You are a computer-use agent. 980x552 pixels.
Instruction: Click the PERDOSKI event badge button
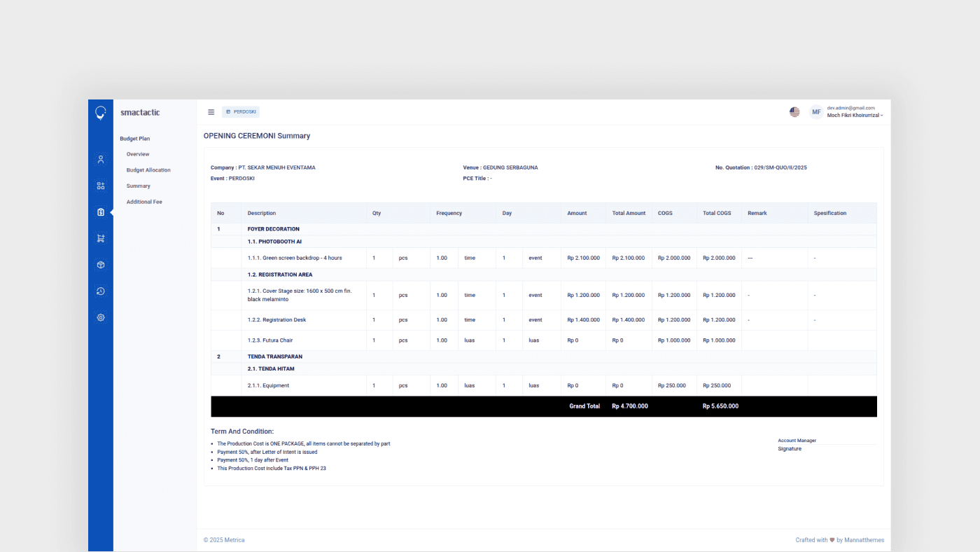[241, 112]
